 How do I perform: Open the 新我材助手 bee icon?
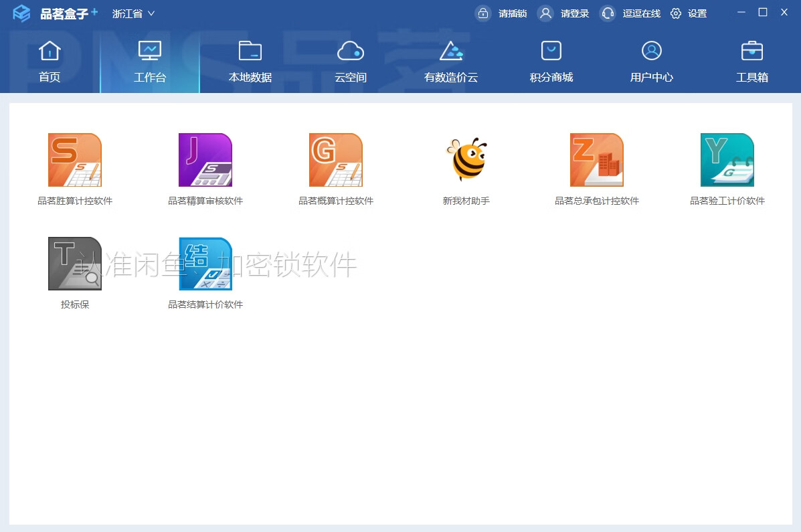click(x=466, y=160)
